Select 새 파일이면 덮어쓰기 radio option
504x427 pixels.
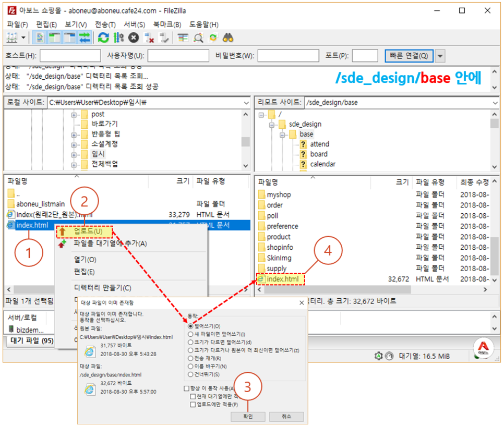(x=190, y=334)
